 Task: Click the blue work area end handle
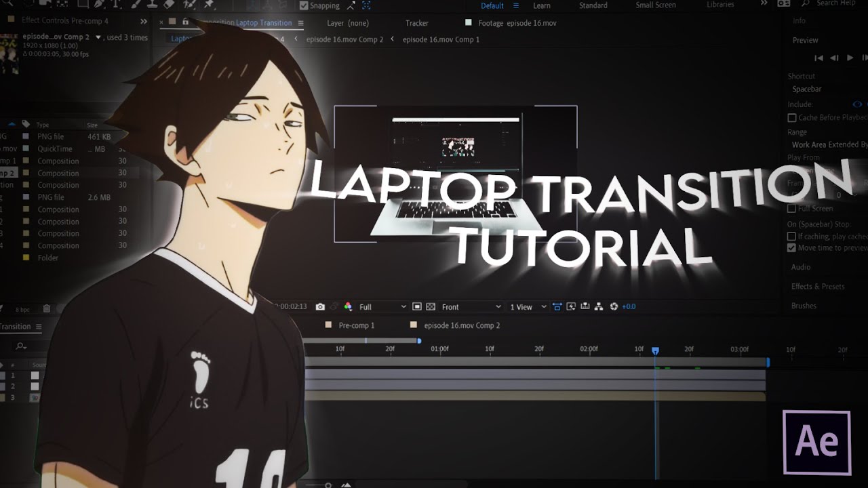tap(768, 363)
